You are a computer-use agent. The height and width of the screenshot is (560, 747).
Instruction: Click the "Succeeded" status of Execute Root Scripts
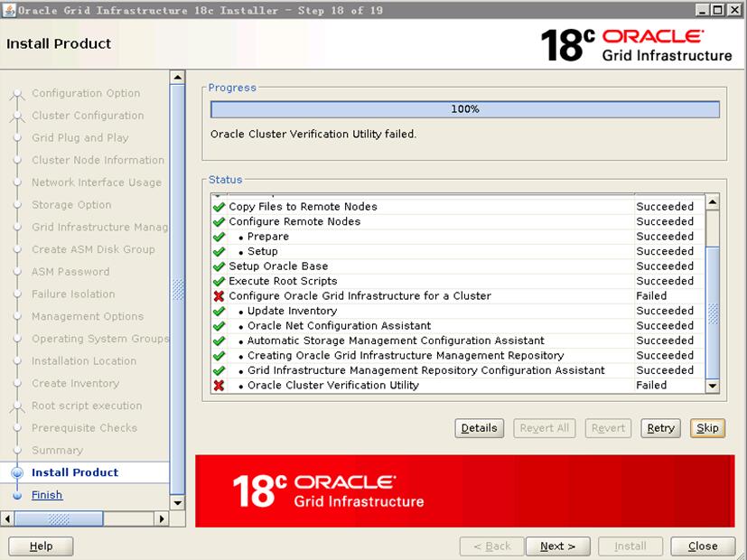(x=665, y=282)
